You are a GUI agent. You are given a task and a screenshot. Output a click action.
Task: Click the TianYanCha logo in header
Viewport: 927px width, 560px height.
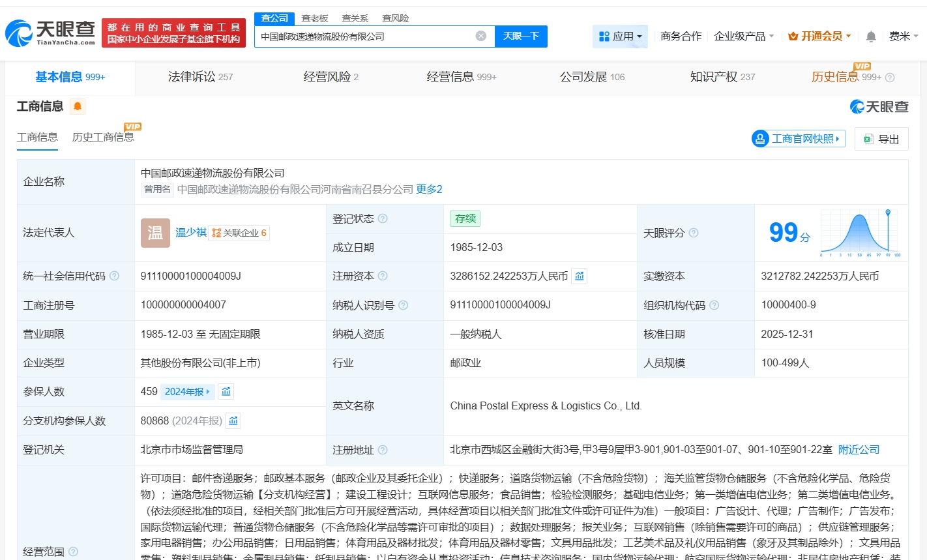pos(51,33)
